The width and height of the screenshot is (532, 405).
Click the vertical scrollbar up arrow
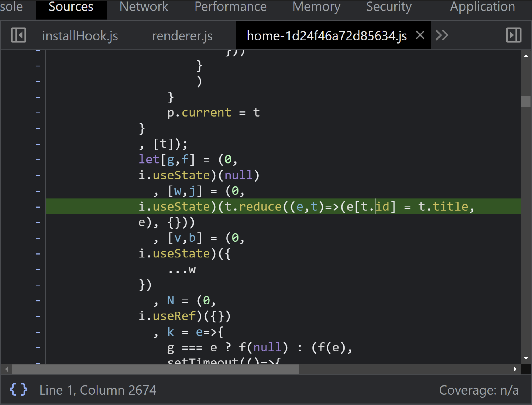tap(526, 56)
